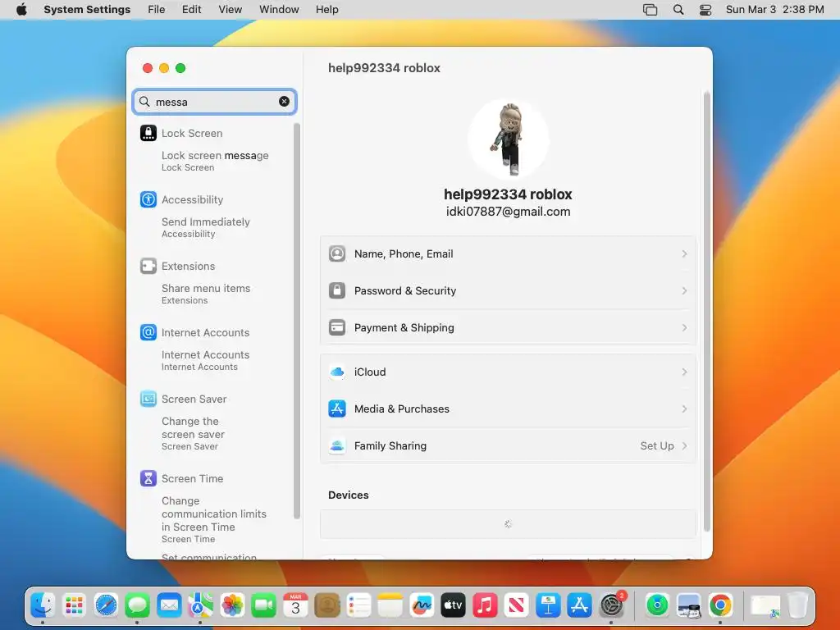Screen dimensions: 840x630
Task: Click the Family Sharing icon
Action: coord(337,445)
